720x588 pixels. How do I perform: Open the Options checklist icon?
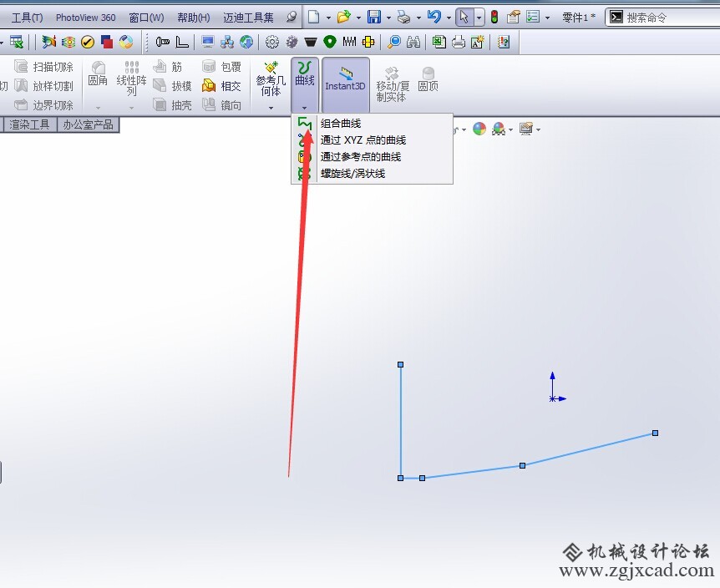[x=533, y=18]
